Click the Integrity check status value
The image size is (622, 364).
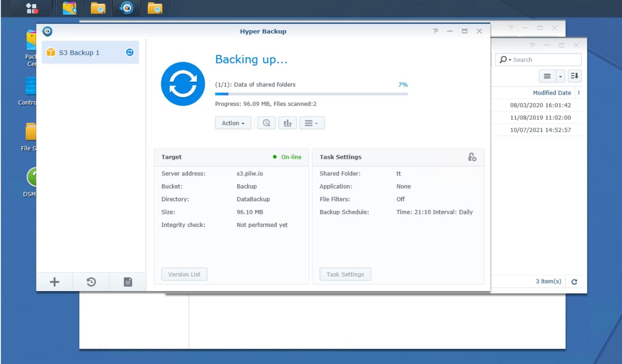[262, 225]
